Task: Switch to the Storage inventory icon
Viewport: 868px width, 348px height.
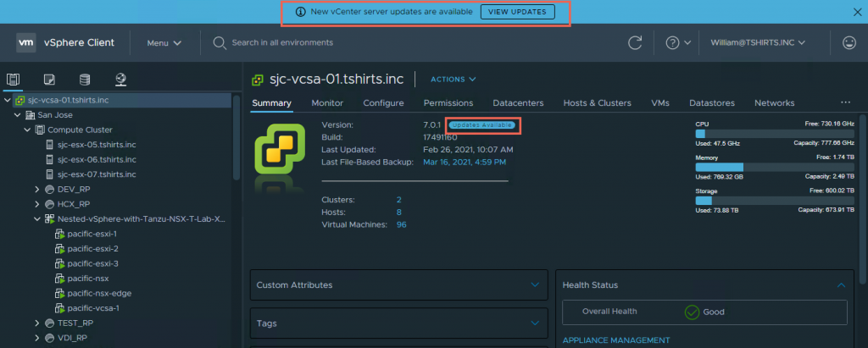Action: click(85, 80)
